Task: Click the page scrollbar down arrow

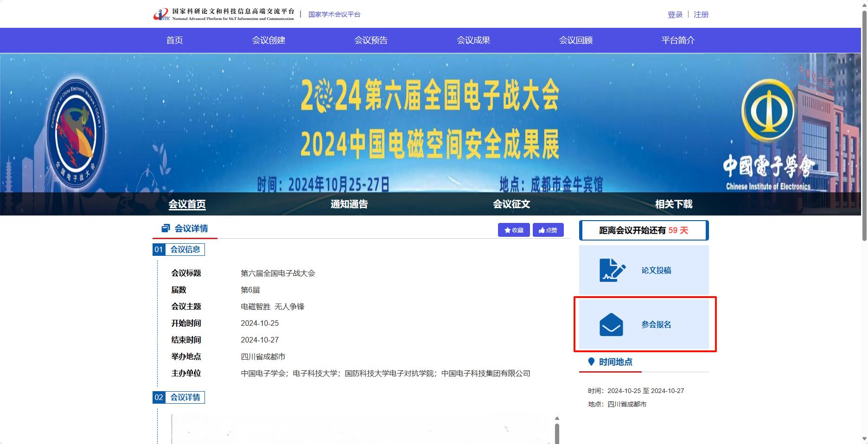Action: tap(864, 439)
